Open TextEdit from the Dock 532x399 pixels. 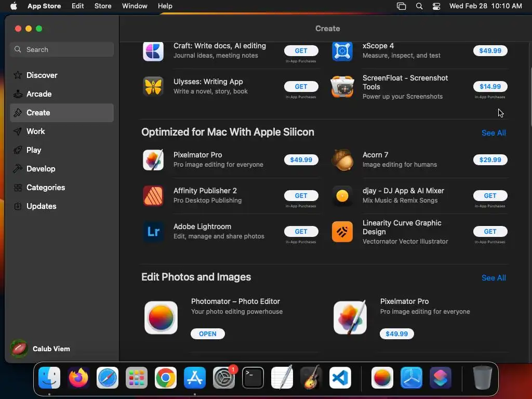[282, 378]
